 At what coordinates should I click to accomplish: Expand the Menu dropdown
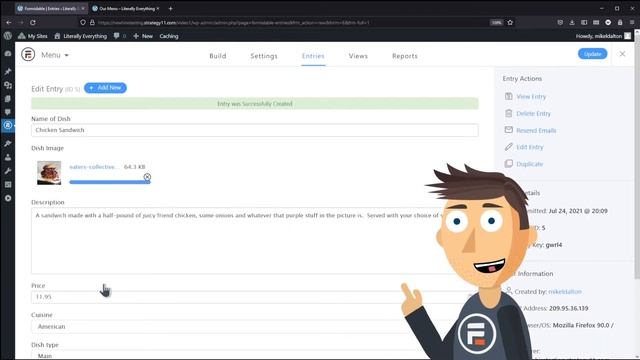click(x=55, y=55)
